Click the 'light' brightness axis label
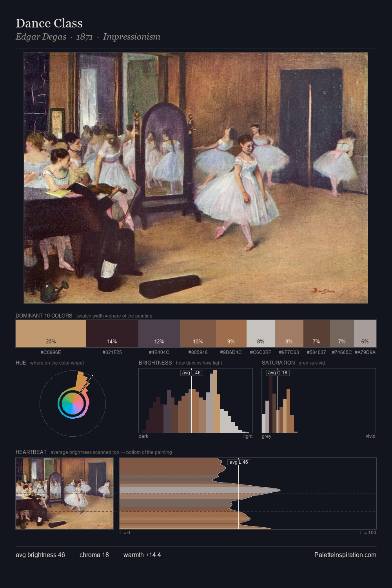Viewport: 392px width, 588px height. pyautogui.click(x=248, y=436)
